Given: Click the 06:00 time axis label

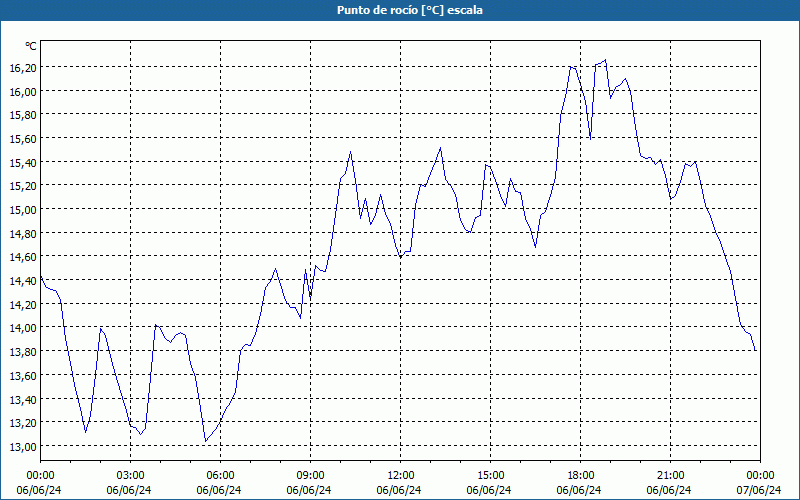Looking at the screenshot, I should point(220,476).
